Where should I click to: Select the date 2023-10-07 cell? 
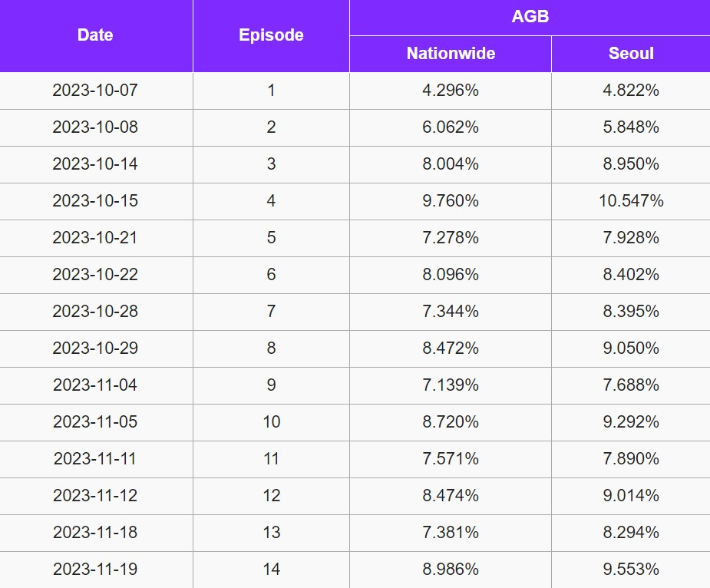(95, 91)
